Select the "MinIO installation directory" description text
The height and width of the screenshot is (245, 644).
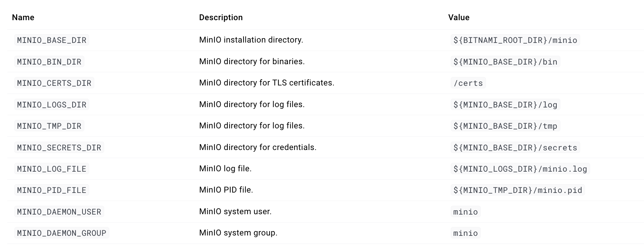click(x=251, y=40)
